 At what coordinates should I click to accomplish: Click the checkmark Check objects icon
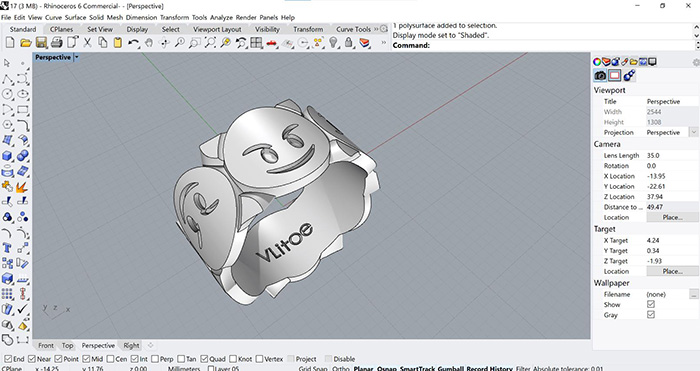click(22, 309)
